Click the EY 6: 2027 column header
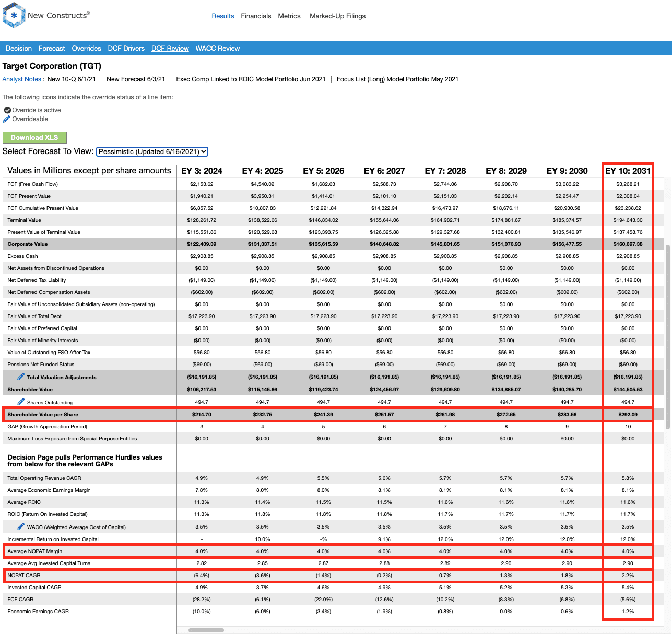 pos(384,171)
